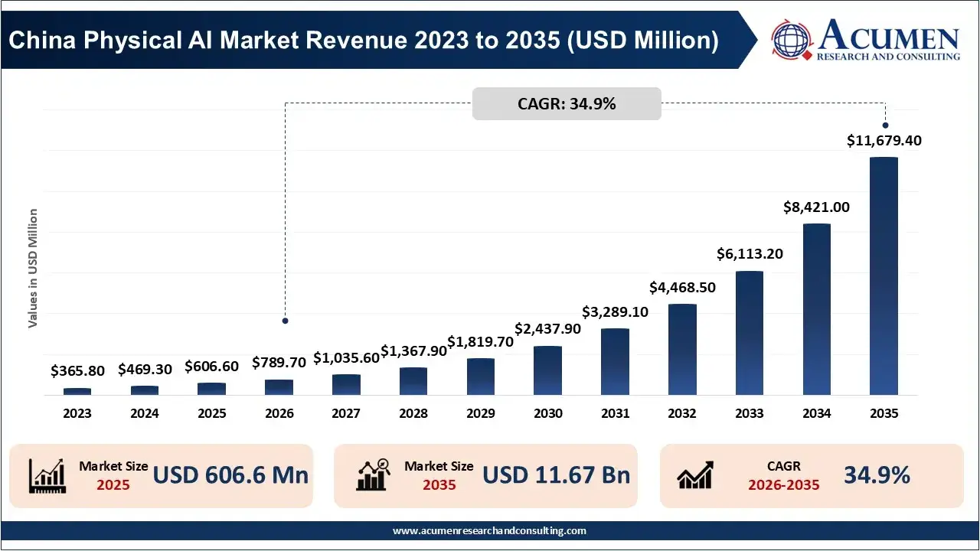Image resolution: width=980 pixels, height=551 pixels.
Task: Click the $6,113.20 value label
Action: click(750, 254)
